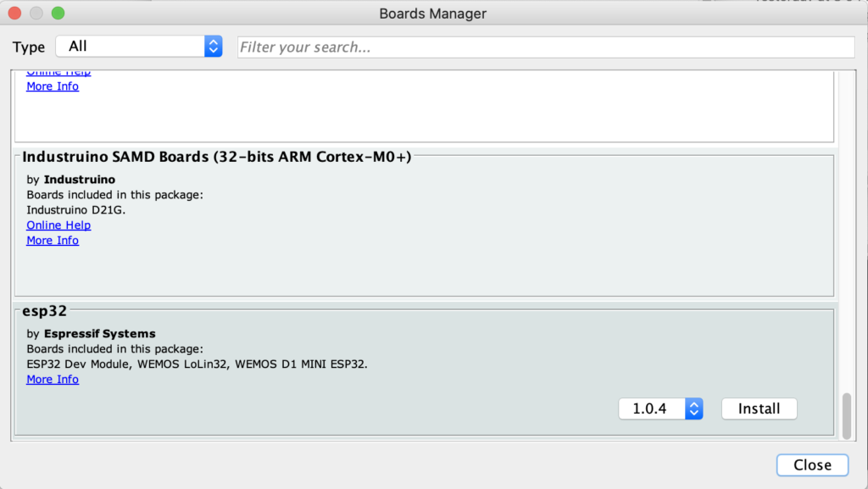Click the Boards Manager title bar text

pyautogui.click(x=433, y=14)
